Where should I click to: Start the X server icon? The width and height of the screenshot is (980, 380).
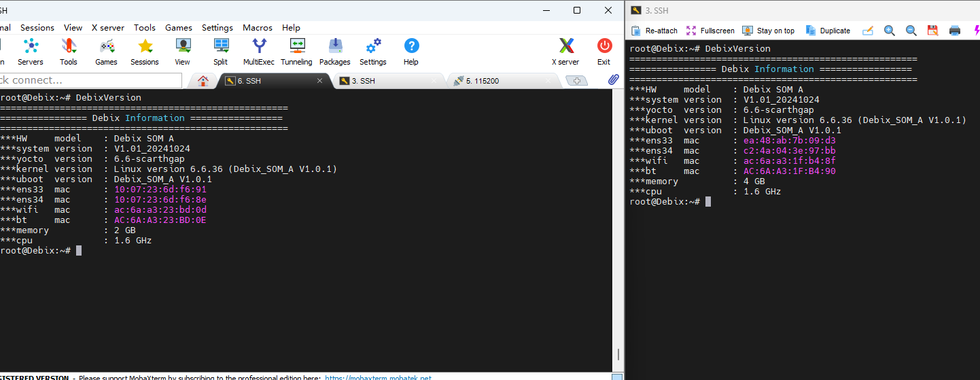(566, 52)
